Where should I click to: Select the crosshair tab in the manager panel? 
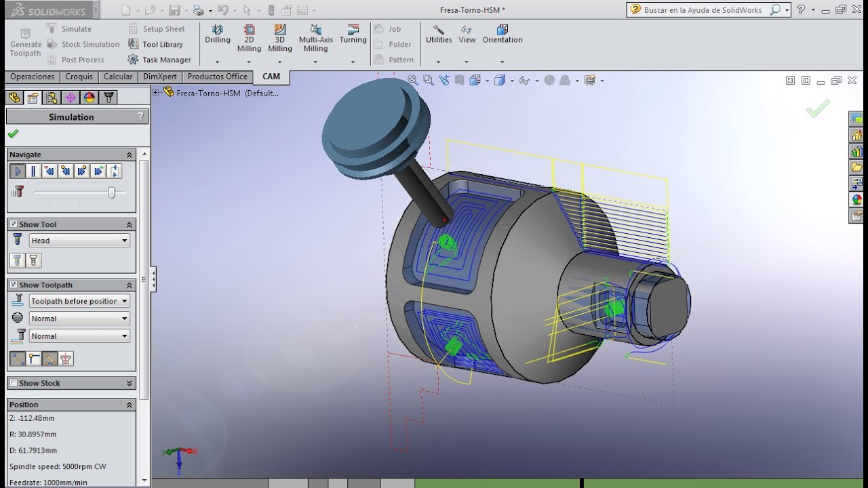click(x=71, y=98)
